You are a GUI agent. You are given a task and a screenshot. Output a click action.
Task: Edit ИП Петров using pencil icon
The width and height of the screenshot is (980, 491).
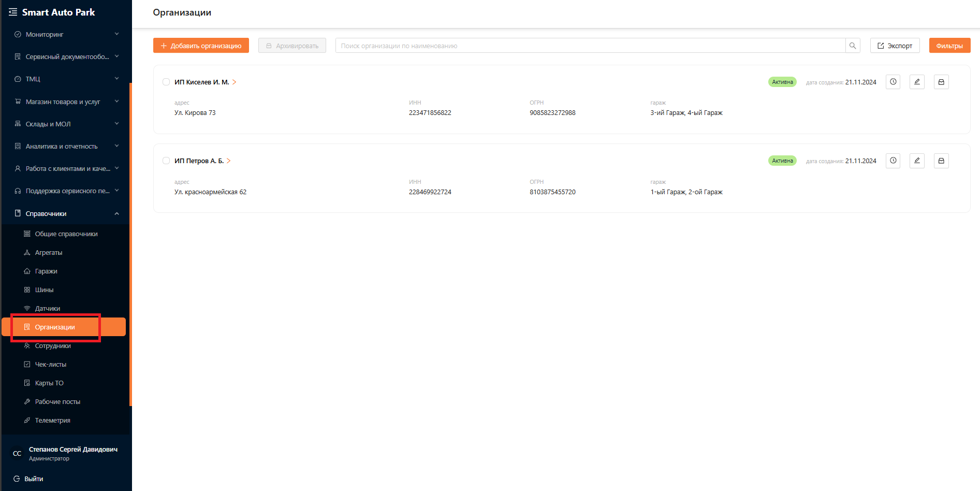[x=917, y=161]
